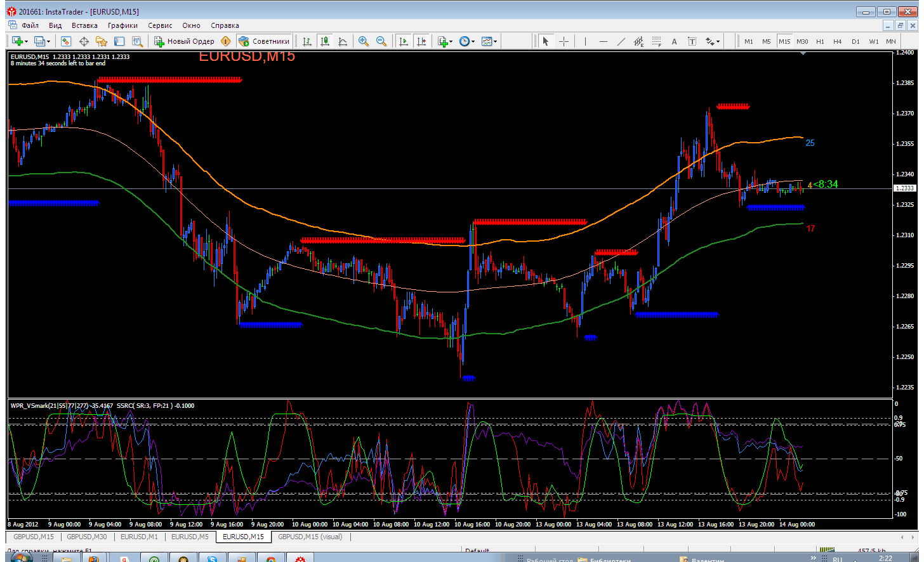
Task: Select the horizontal line tool
Action: (x=603, y=41)
